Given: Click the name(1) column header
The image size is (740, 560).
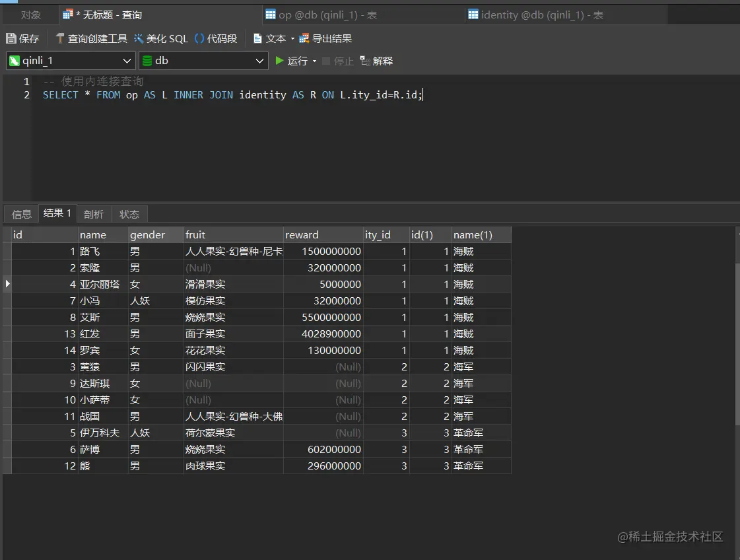Looking at the screenshot, I should click(481, 234).
